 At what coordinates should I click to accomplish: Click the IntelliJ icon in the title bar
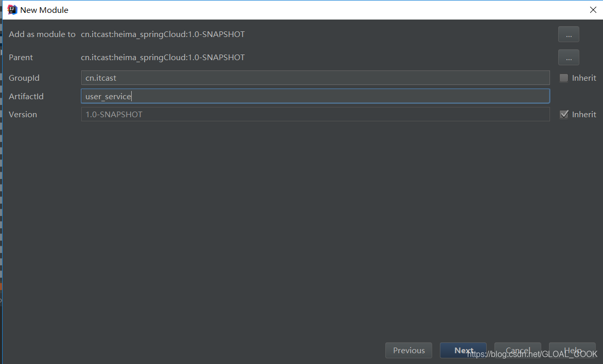tap(12, 10)
